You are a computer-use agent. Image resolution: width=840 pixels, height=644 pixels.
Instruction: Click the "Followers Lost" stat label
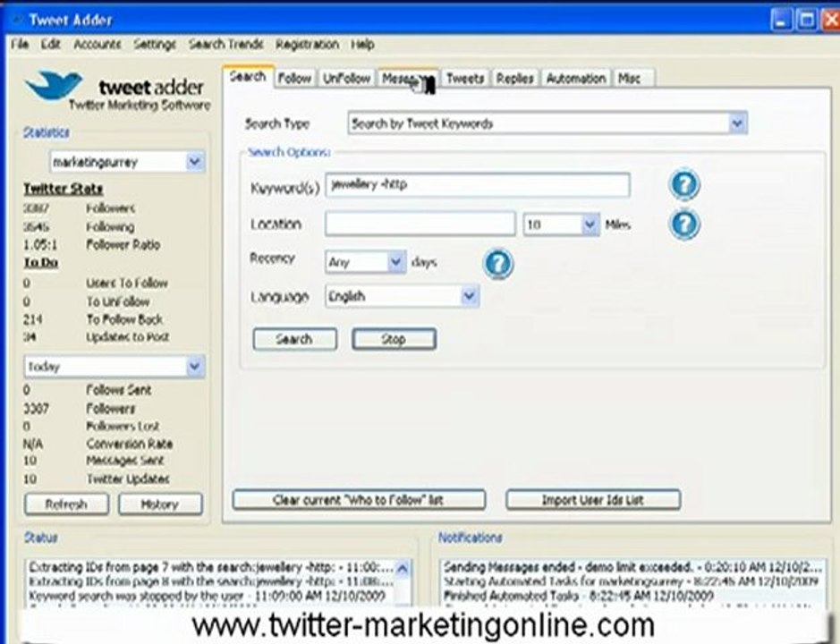[123, 426]
